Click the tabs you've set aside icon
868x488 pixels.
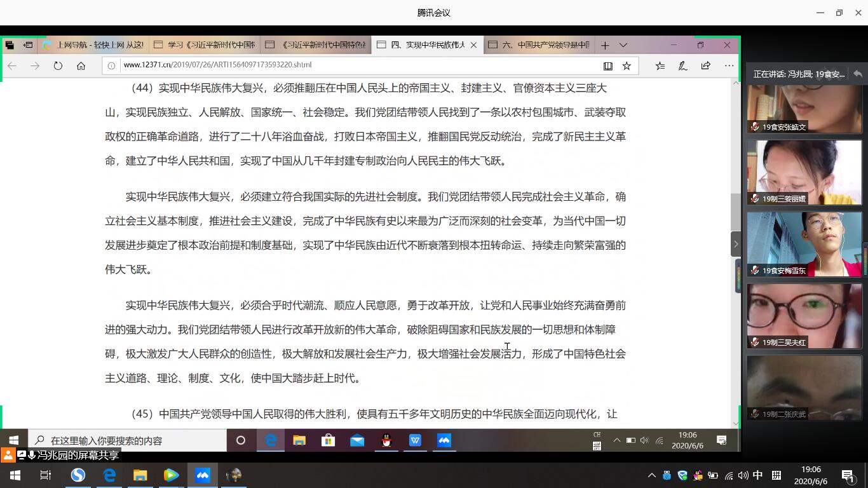(x=10, y=45)
